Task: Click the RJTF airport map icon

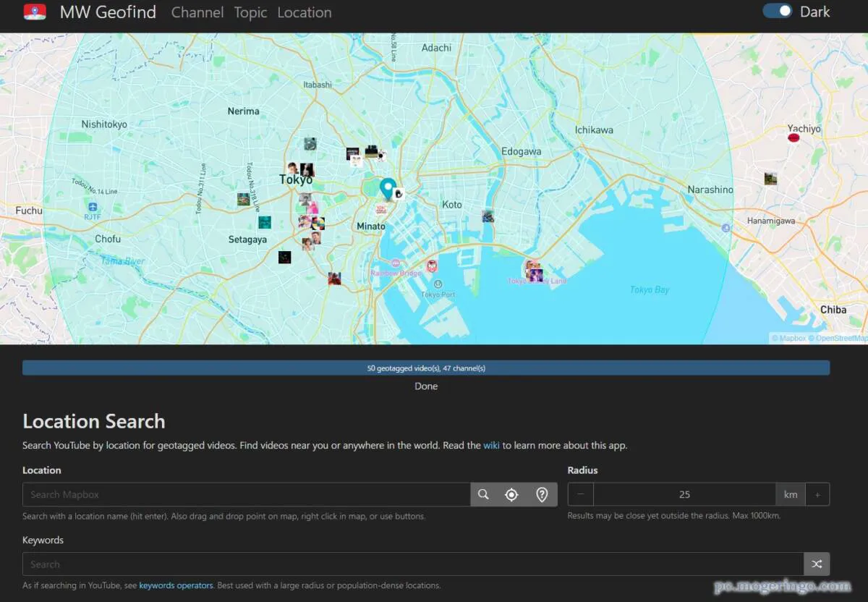Action: click(x=92, y=206)
